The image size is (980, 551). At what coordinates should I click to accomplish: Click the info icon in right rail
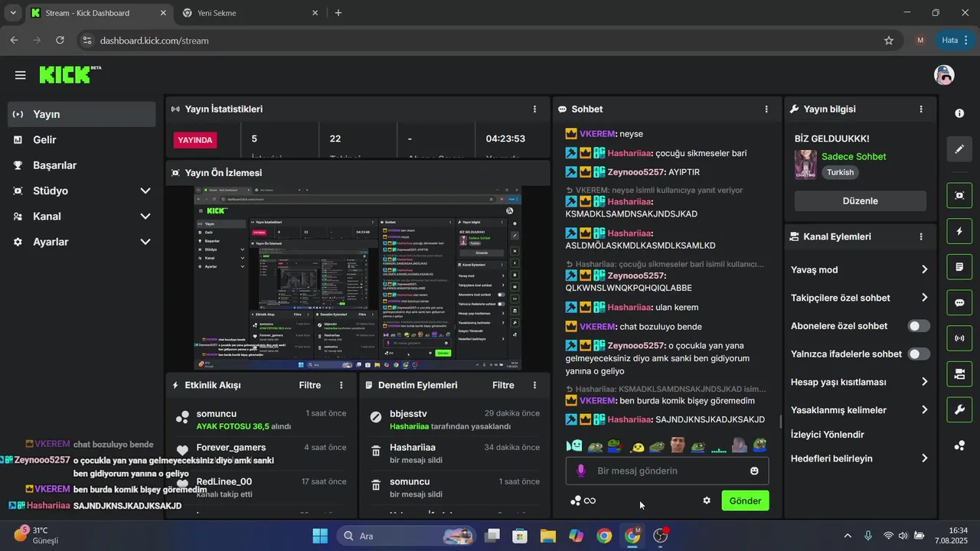click(959, 113)
